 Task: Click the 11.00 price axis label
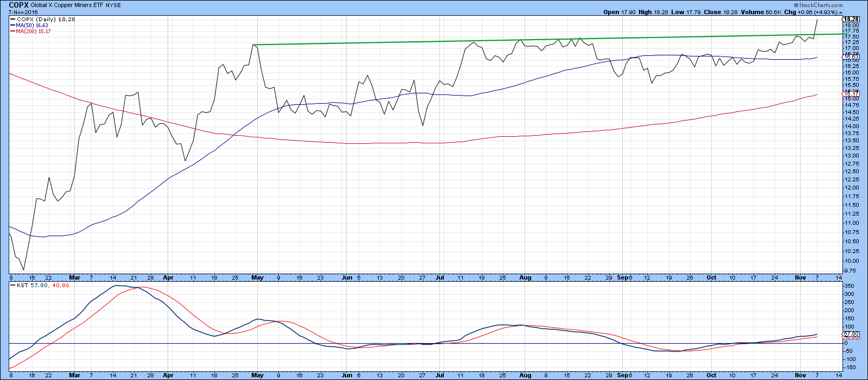pos(851,223)
